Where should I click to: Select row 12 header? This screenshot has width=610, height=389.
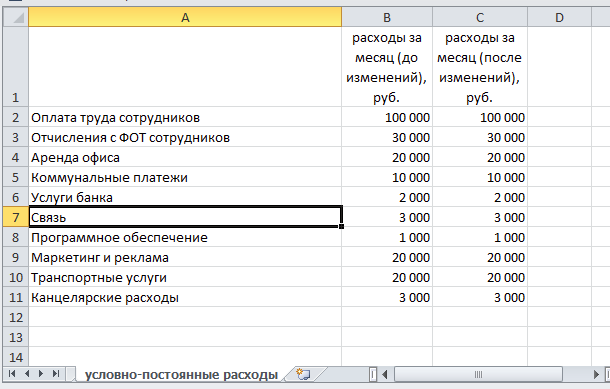[16, 317]
